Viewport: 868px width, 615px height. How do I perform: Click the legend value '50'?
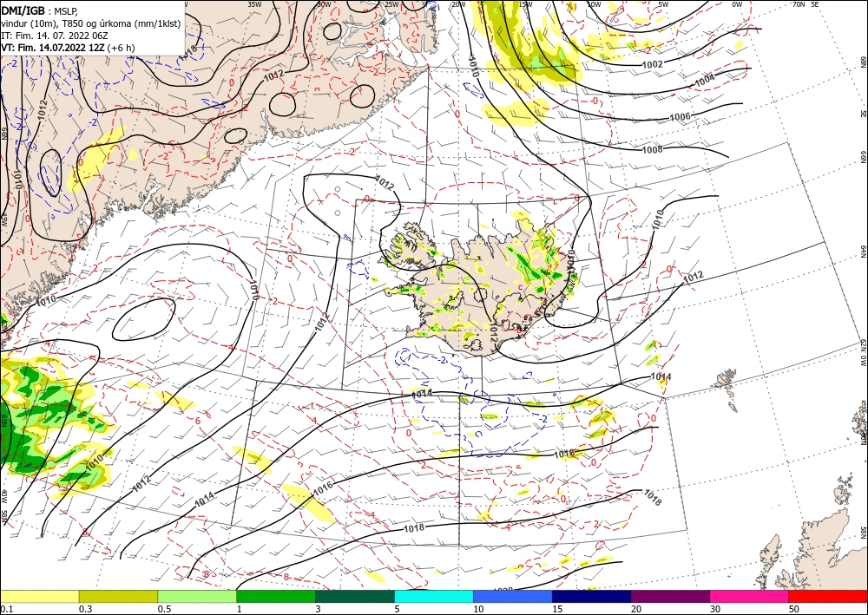[x=794, y=609]
